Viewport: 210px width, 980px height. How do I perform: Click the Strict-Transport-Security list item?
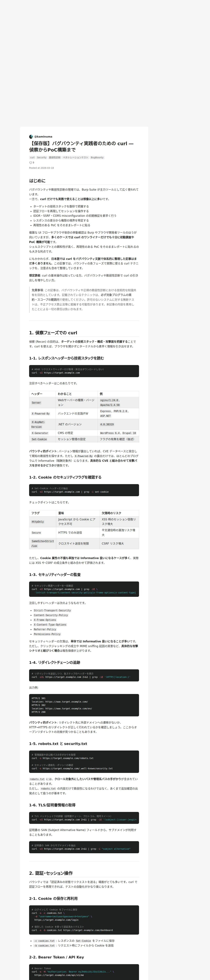(52, 611)
